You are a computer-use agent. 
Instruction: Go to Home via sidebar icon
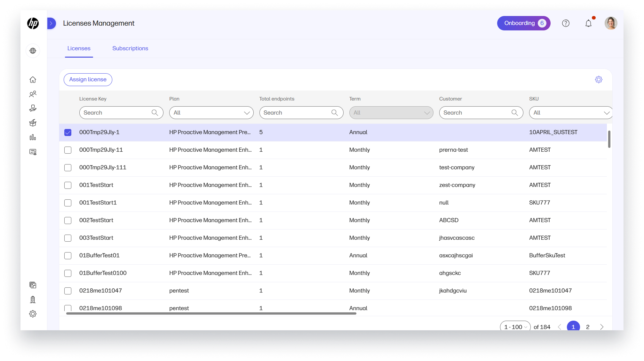coord(33,80)
